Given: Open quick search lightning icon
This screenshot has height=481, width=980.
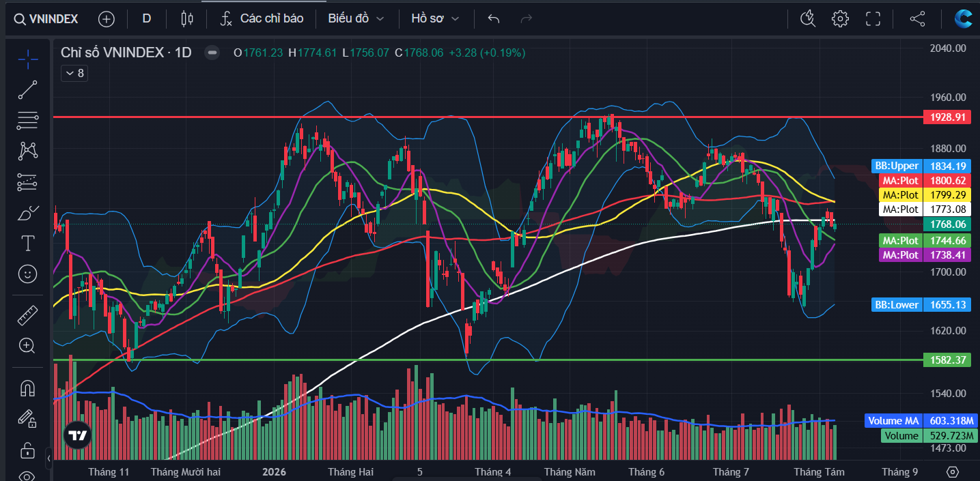Looking at the screenshot, I should click(808, 18).
